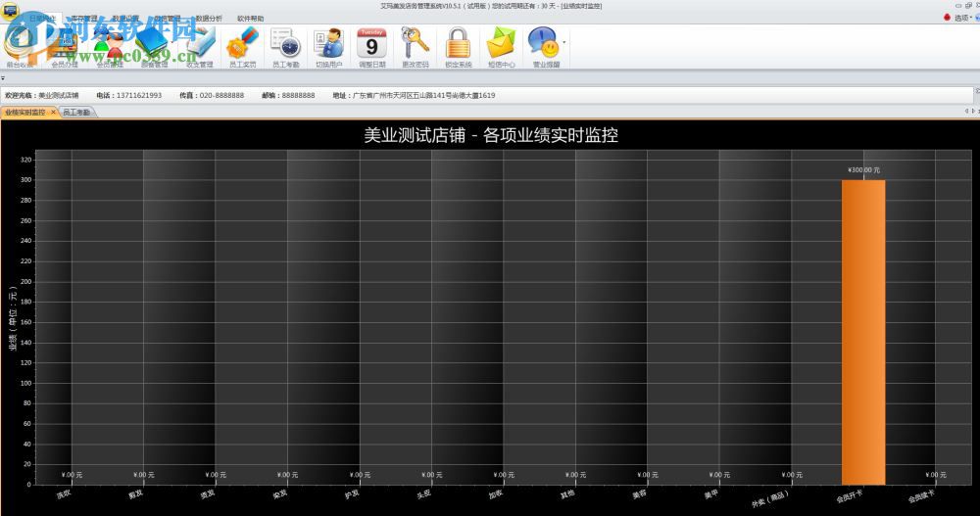Open 员工奖罚 (employee rewards) icon
This screenshot has height=516, width=980.
click(242, 47)
